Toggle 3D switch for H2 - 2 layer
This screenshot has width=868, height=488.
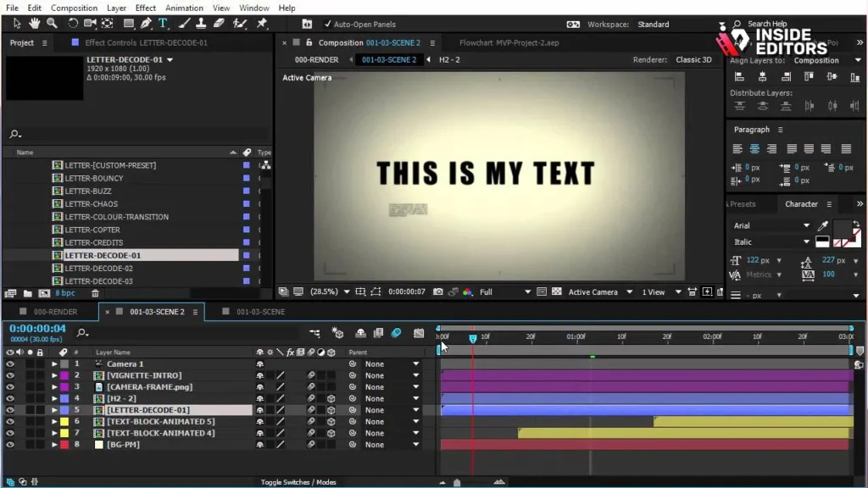click(x=331, y=398)
